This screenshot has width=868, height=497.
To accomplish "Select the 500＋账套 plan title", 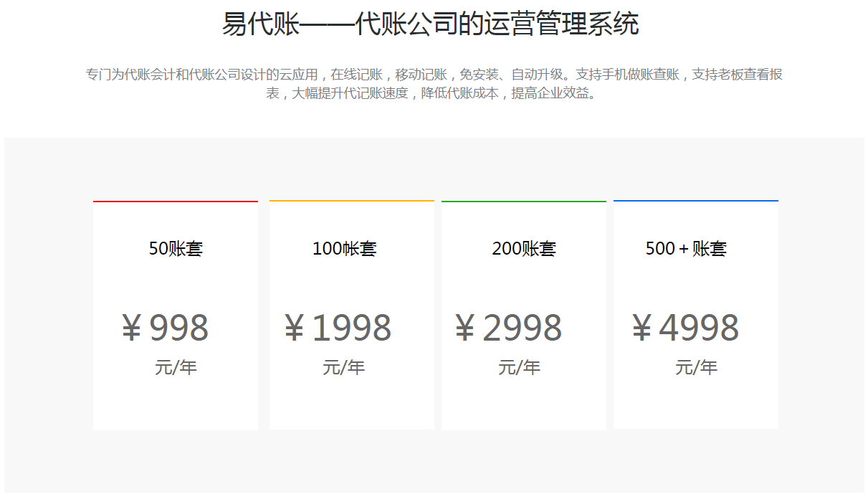I will (686, 249).
